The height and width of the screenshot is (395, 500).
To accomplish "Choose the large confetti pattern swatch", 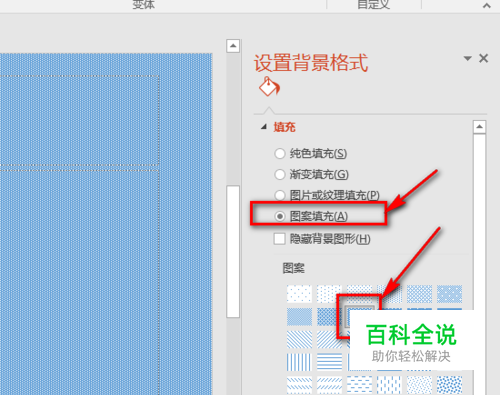I will (x=449, y=385).
